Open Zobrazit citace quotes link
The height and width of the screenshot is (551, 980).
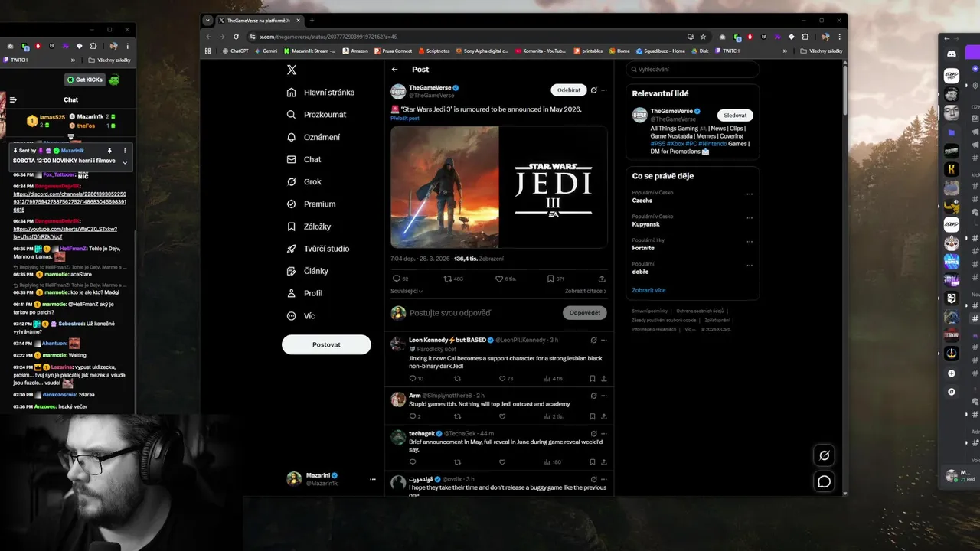586,291
